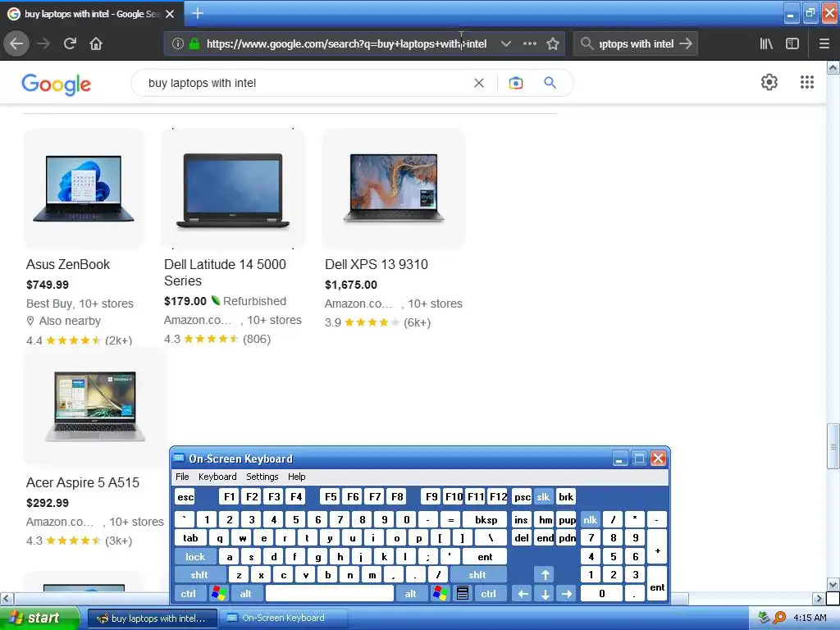Click the horizontal scrollbar left arrow

point(7,598)
